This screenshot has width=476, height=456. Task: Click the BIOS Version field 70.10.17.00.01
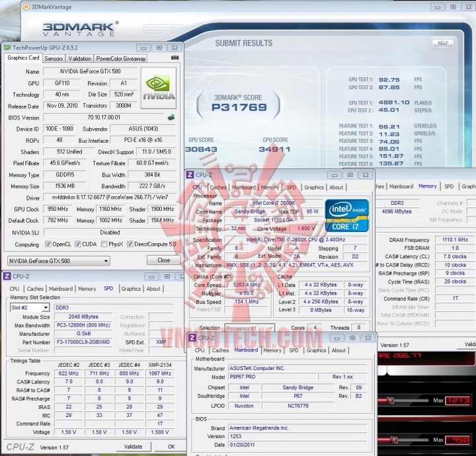[x=104, y=117]
